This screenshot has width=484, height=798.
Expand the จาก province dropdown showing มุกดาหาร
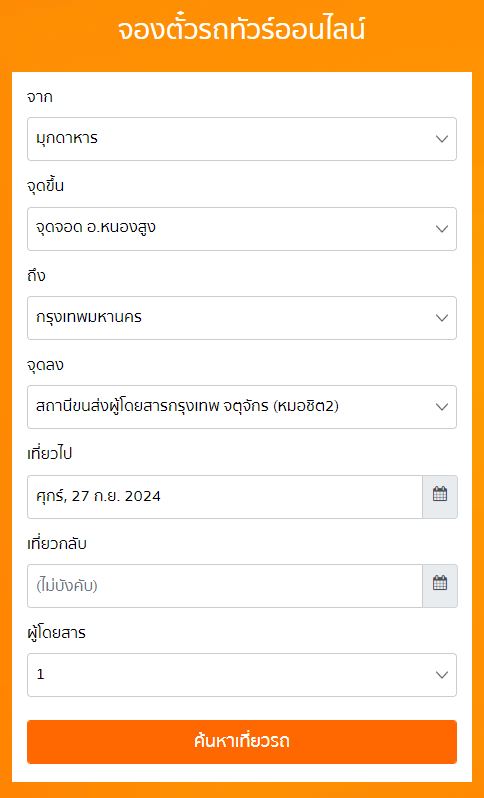point(242,139)
